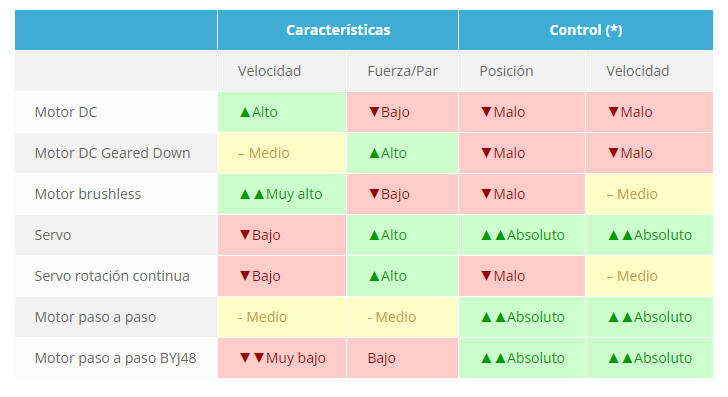The image size is (728, 397).
Task: Click green up arrow in Motor DC Geared Down Fuerza/Par
Action: click(374, 153)
